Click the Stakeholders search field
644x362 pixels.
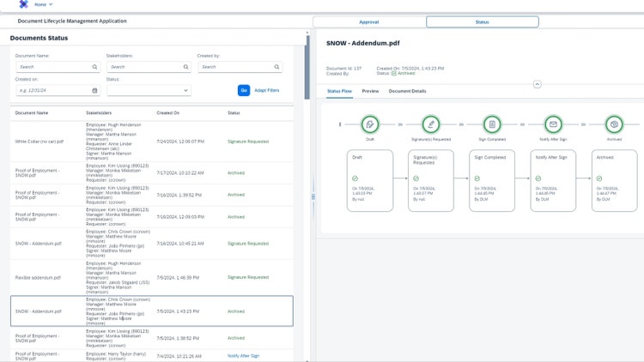(149, 67)
